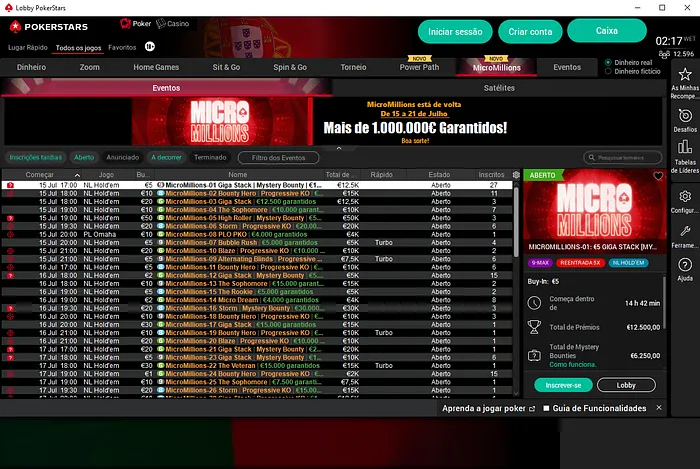Click the clock icon beside Começa dentro de
700x469 pixels.
pos(534,303)
